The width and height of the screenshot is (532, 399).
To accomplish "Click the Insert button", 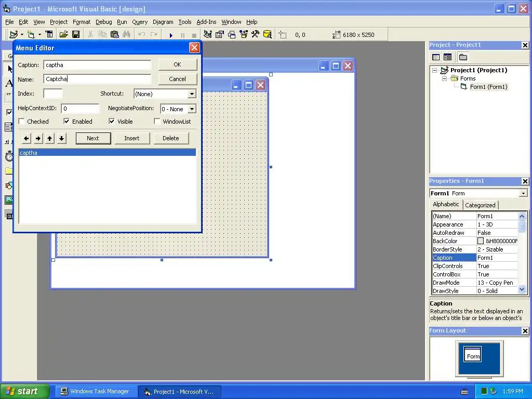I will [131, 138].
